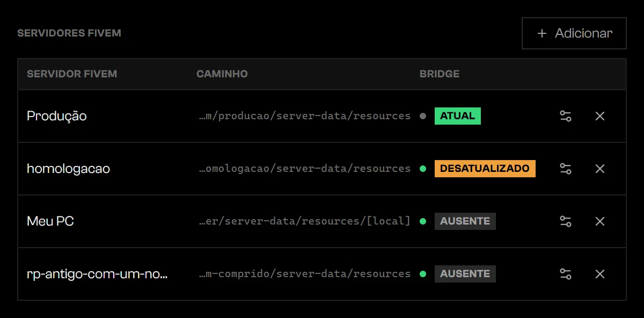Image resolution: width=644 pixels, height=318 pixels.
Task: Click the green status dot in homologacao row
Action: [x=423, y=169]
